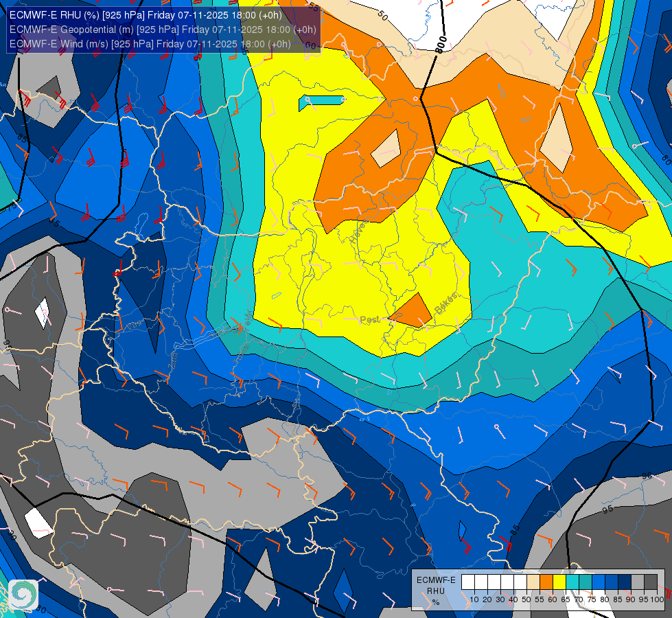Screen dimensions: 672x618
Task: Click the legend tick label 100
Action: 658,599
